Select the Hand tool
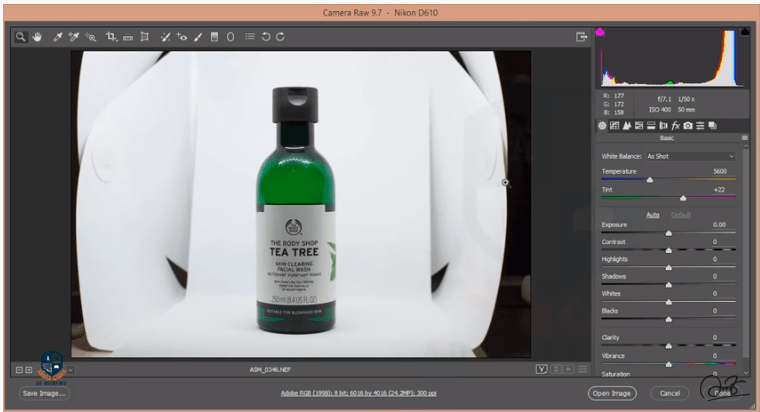 37,37
